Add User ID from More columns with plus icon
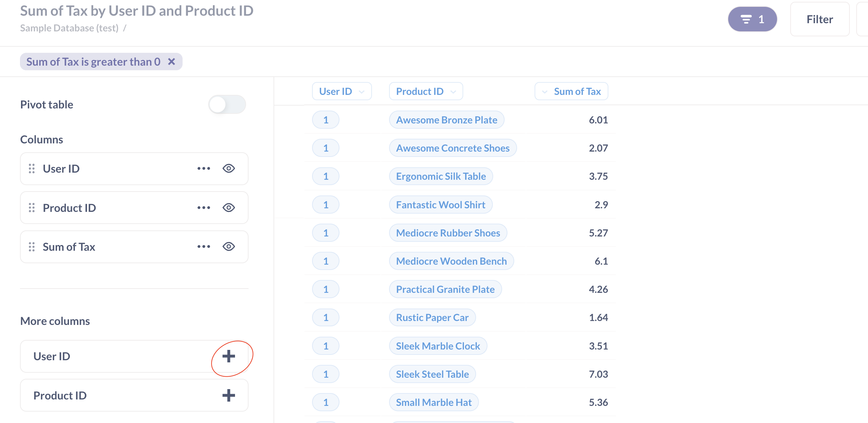Screen dimensions: 868x423 click(x=229, y=356)
